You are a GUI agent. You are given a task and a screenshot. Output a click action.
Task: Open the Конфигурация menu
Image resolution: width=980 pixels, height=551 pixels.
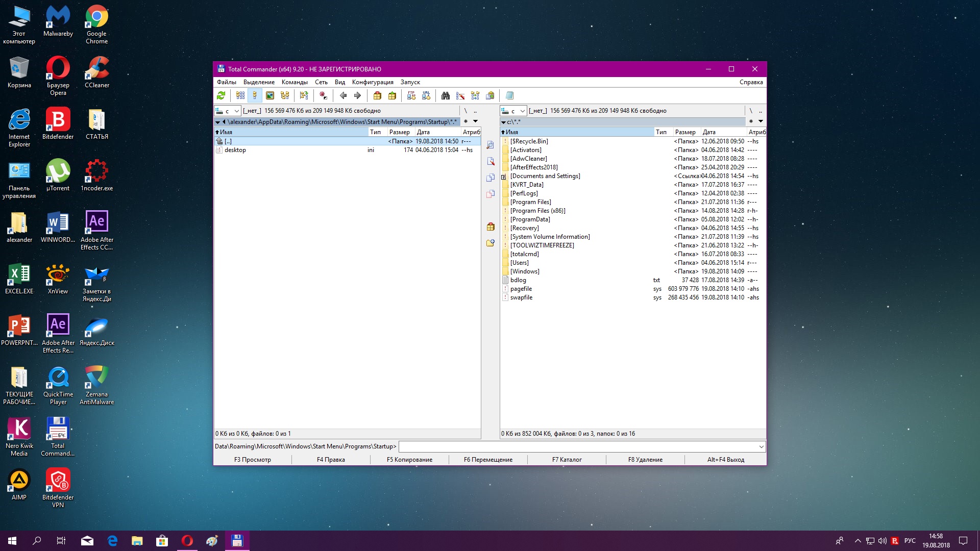click(x=373, y=82)
